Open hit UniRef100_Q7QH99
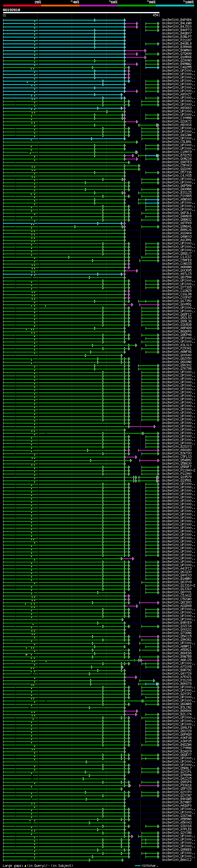Image resolution: width=197 pixels, height=868 pixels. [177, 54]
